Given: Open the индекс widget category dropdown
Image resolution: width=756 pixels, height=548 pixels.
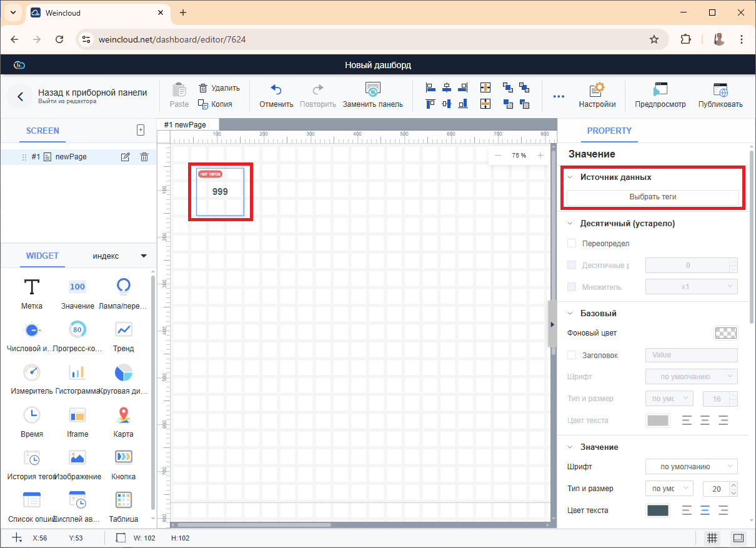Looking at the screenshot, I should click(x=143, y=256).
